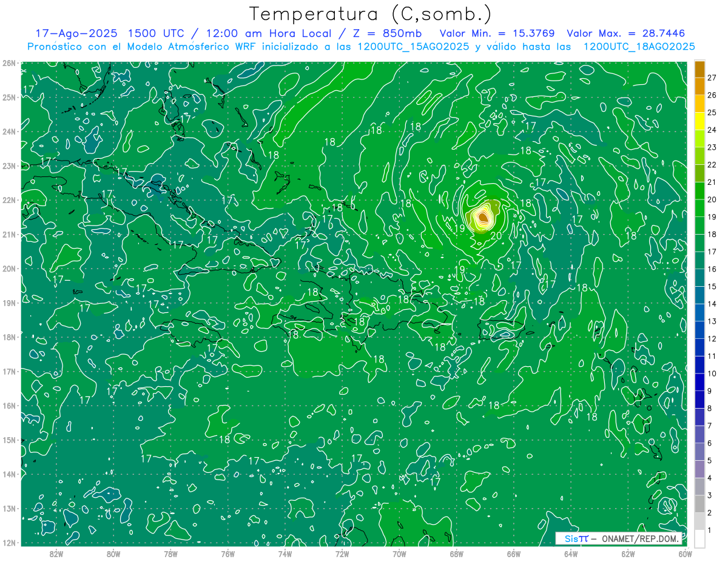The height and width of the screenshot is (562, 728).
Task: Click the '18N' latitude axis label
Action: (x=8, y=337)
